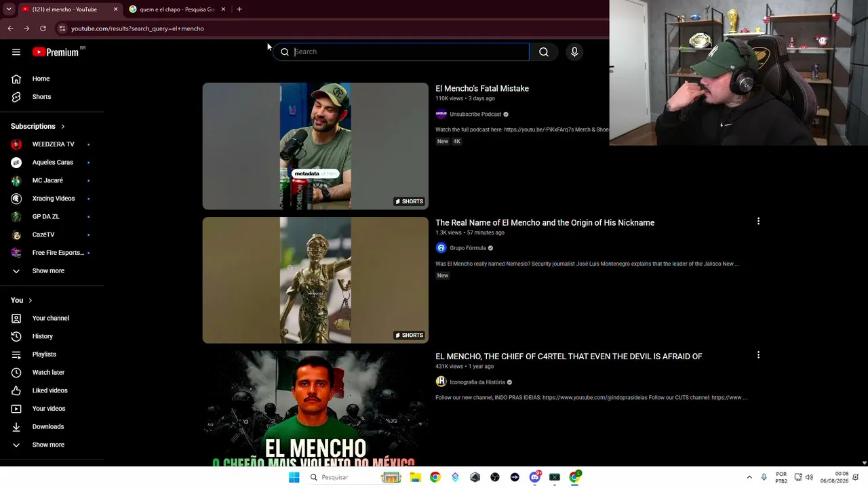Open the Aqueles Caras subscription
Viewport: 868px width, 488px height.
(x=52, y=163)
